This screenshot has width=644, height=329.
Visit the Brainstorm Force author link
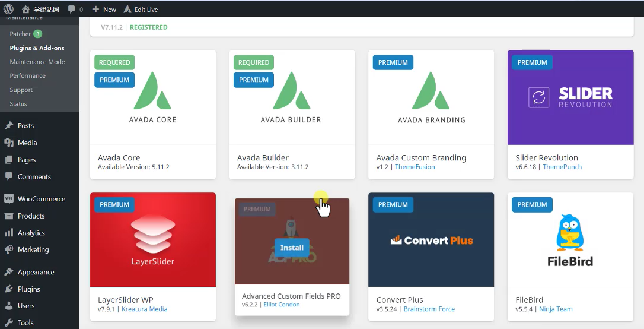click(x=429, y=309)
